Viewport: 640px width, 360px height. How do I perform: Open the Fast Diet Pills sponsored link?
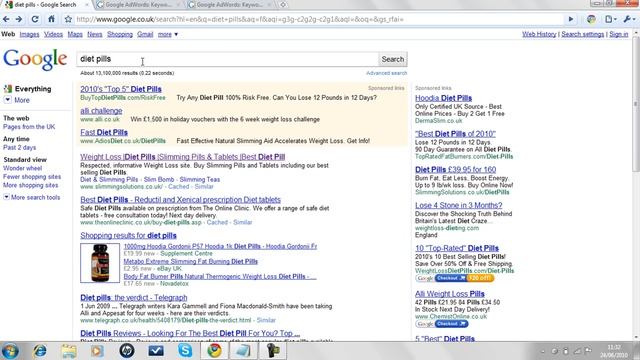point(104,132)
